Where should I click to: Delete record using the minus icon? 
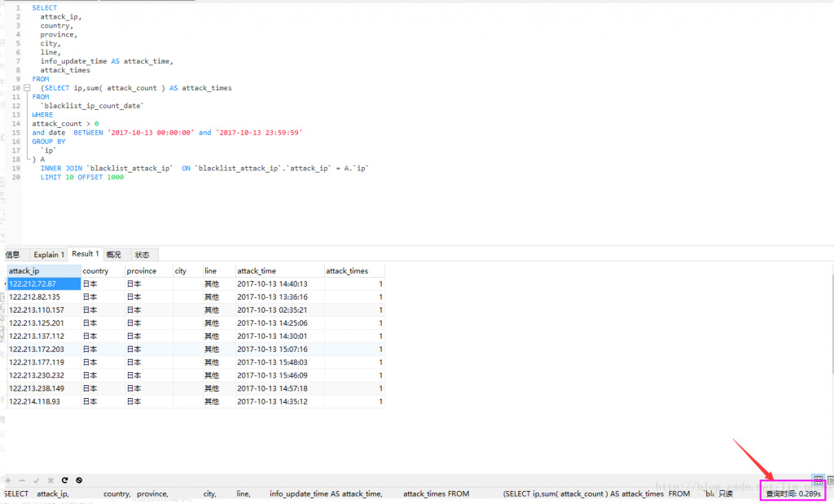point(22,480)
